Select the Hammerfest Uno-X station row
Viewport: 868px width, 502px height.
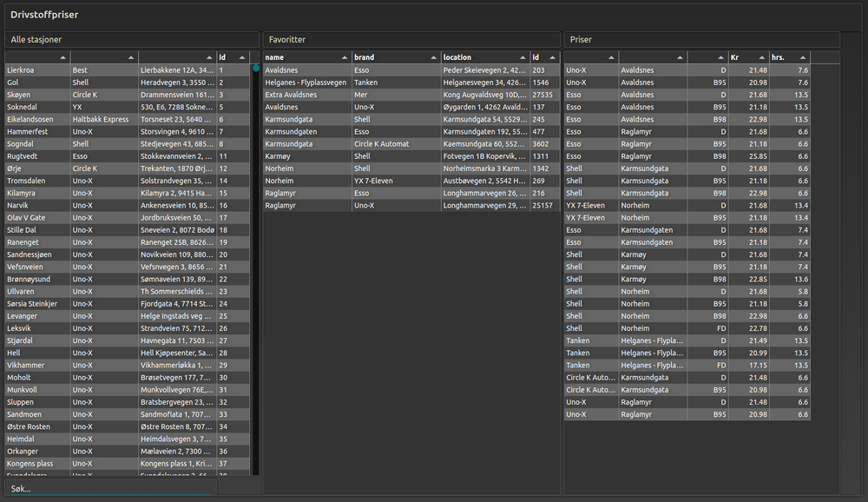point(127,132)
